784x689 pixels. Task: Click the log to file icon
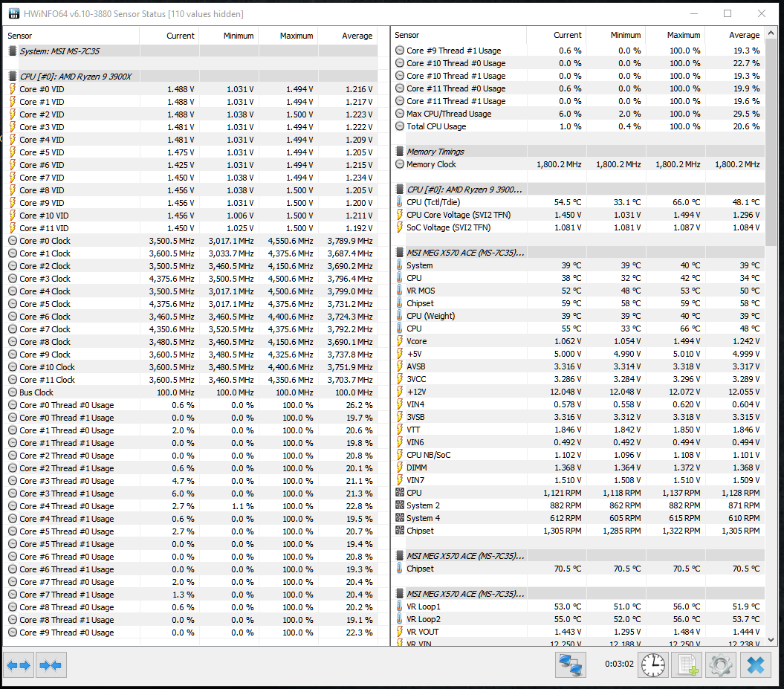click(x=687, y=665)
